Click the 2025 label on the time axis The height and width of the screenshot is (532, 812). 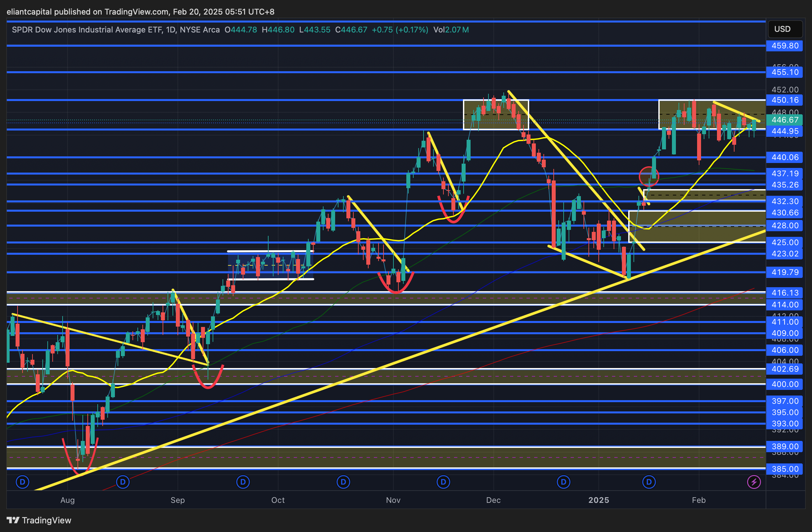[598, 500]
